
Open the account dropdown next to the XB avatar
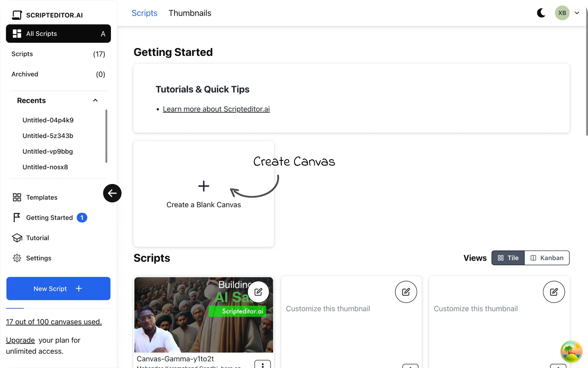point(577,13)
